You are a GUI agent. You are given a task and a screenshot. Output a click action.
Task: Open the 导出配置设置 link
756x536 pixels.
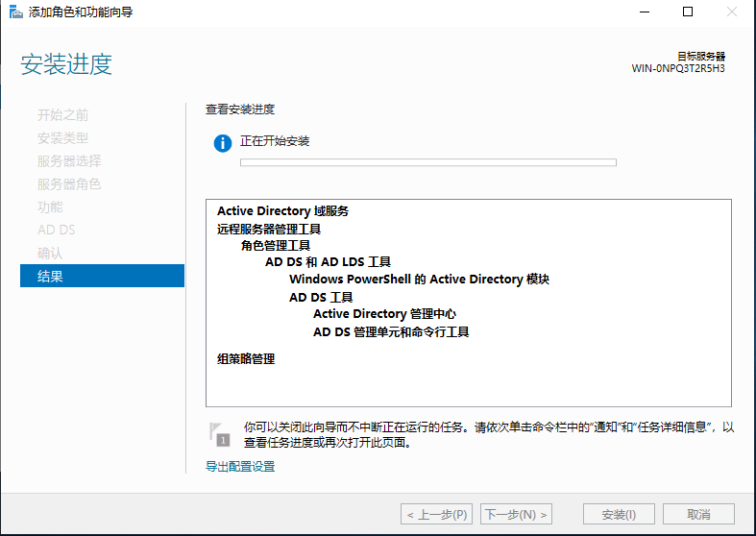(x=240, y=467)
